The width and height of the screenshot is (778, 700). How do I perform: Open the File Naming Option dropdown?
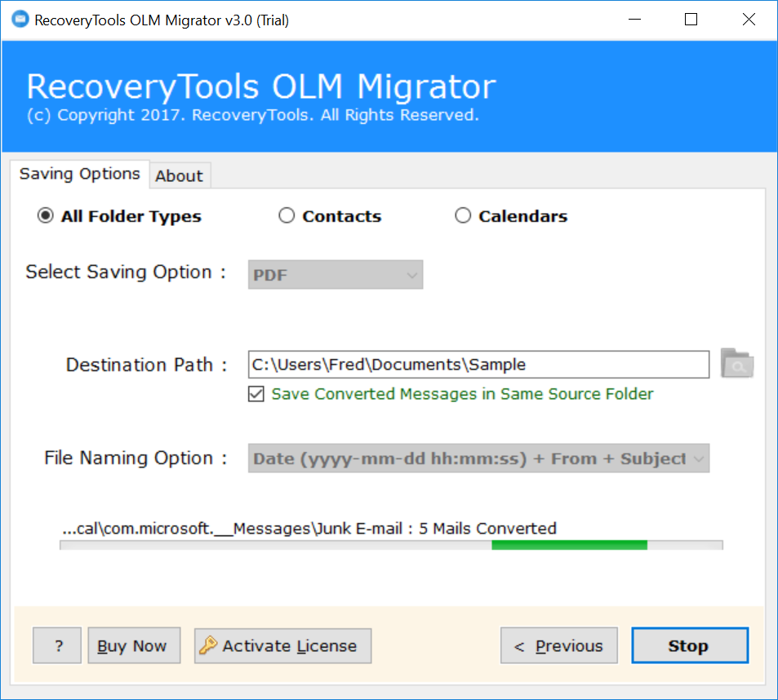(479, 458)
